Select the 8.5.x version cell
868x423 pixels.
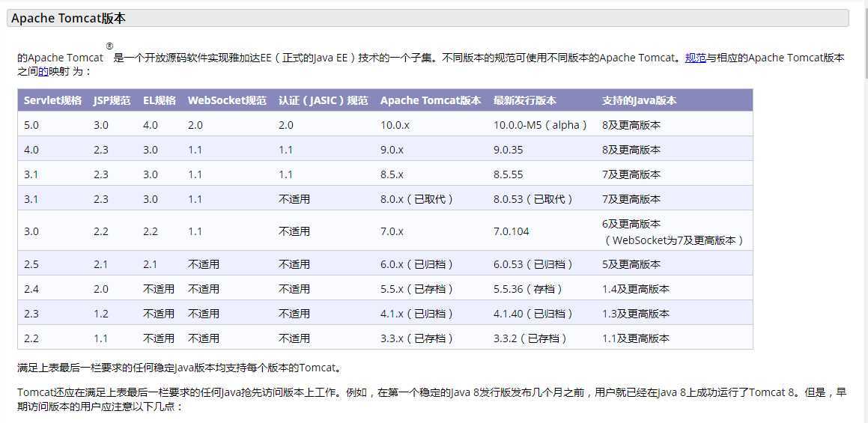tap(392, 174)
